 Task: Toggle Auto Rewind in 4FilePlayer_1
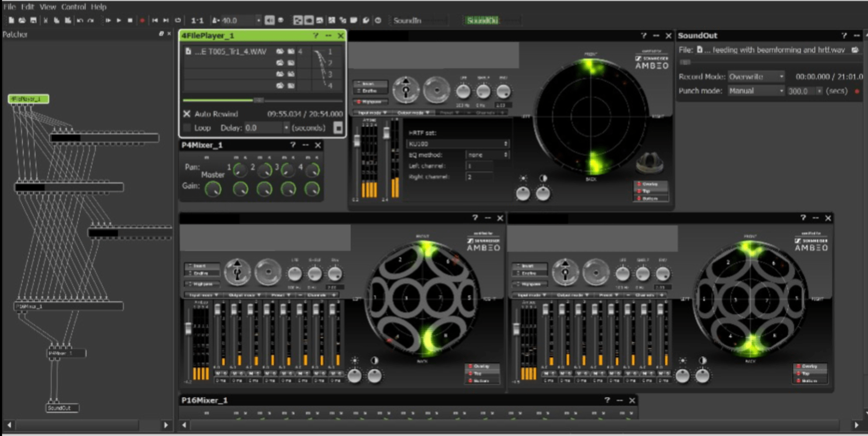click(187, 113)
